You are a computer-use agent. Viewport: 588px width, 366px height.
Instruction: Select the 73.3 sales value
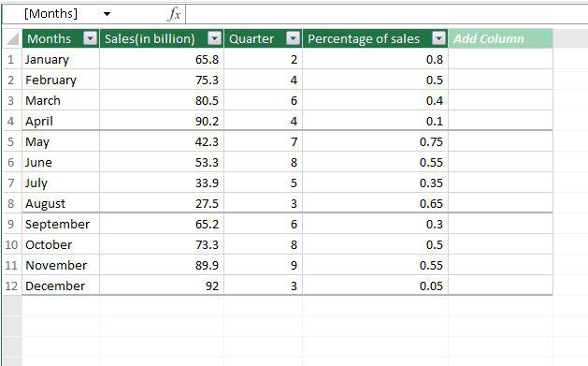(x=162, y=244)
